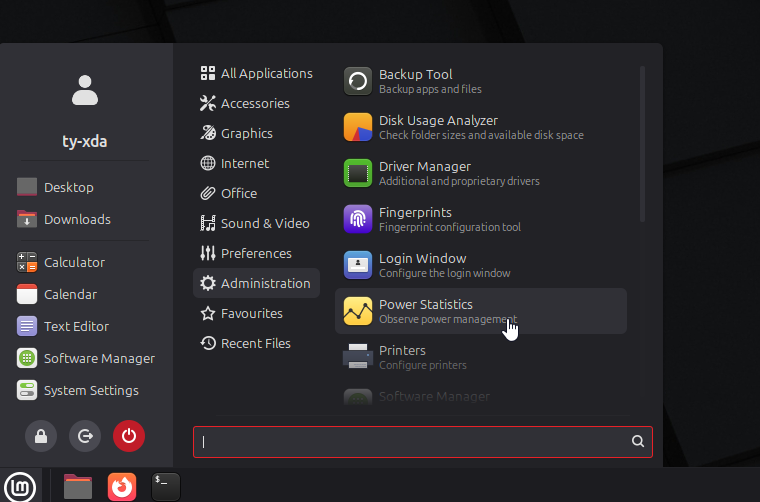Screen dimensions: 760x502
Task: Select the Internet category
Action: pos(256,163)
